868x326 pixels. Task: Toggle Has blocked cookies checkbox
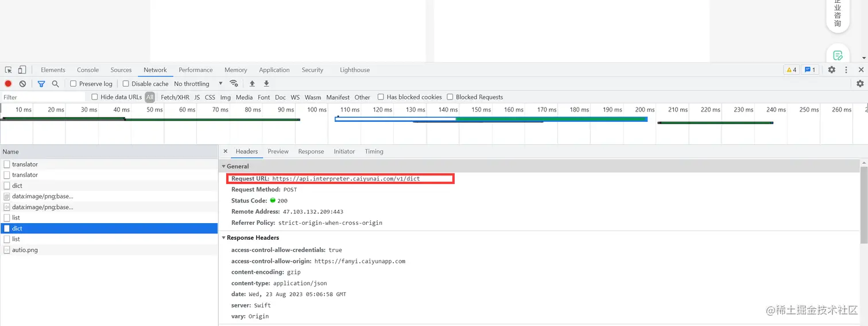381,97
